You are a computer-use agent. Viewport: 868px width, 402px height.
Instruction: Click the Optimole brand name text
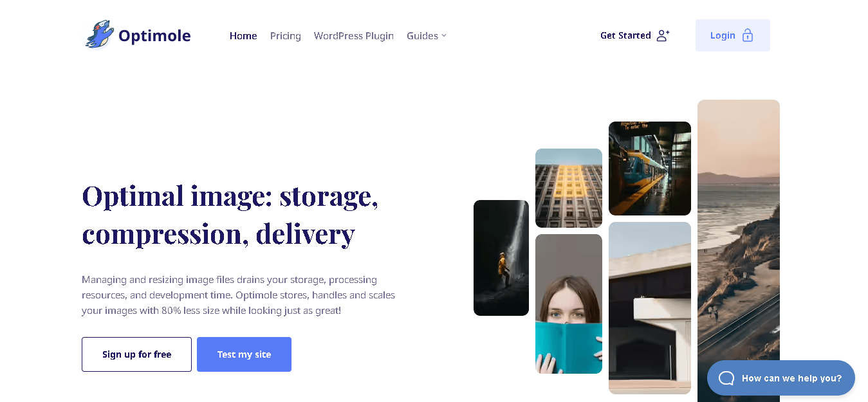pos(154,35)
